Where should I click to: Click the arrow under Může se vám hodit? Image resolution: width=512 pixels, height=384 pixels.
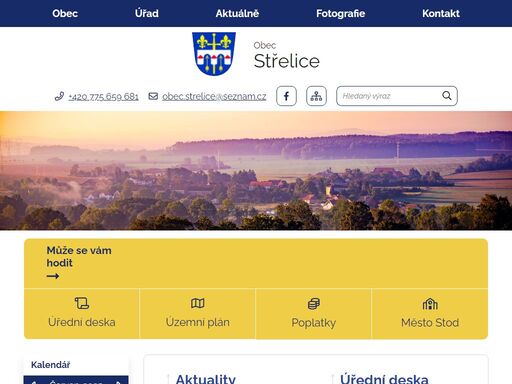tap(53, 276)
